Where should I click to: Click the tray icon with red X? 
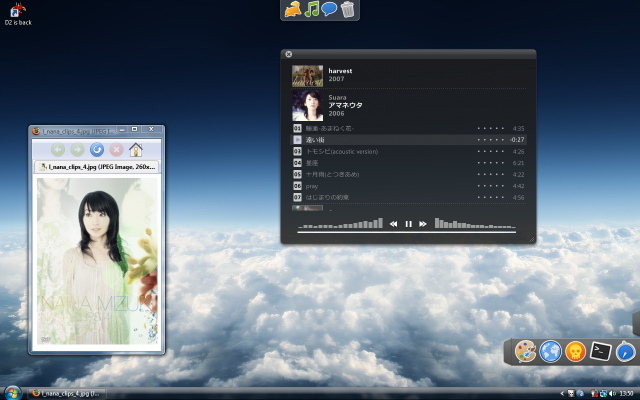point(594,393)
